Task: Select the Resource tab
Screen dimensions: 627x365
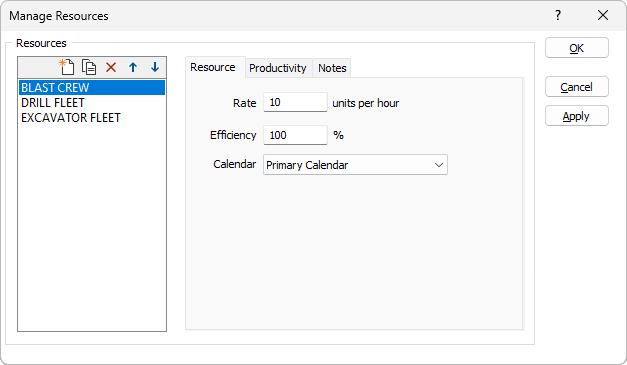Action: (x=213, y=67)
